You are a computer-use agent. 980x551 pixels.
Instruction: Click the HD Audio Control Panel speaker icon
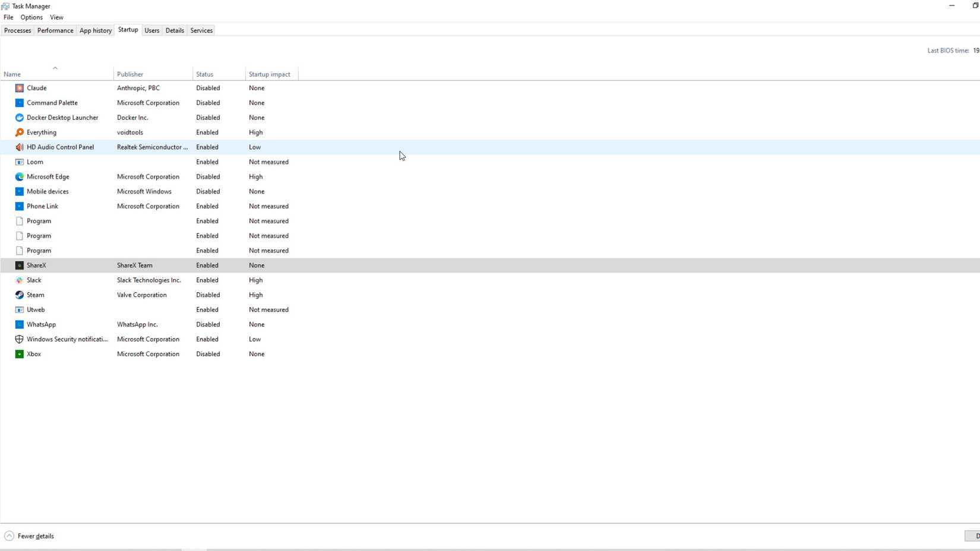20,147
